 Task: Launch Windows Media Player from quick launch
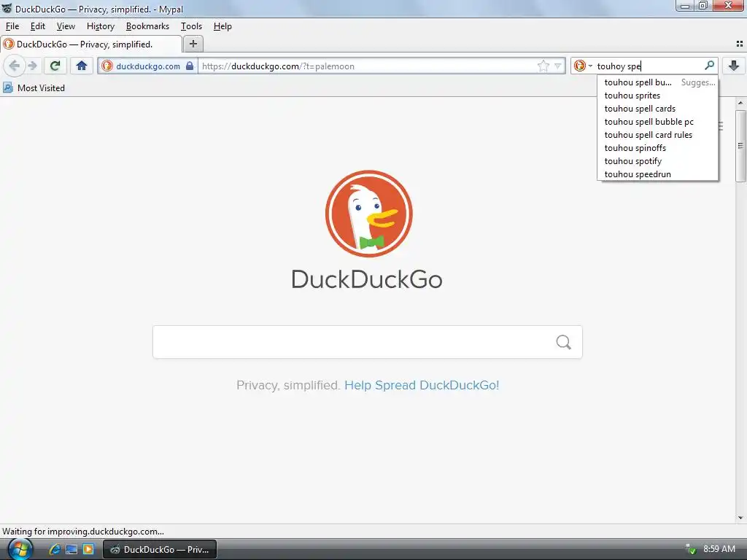coord(88,549)
